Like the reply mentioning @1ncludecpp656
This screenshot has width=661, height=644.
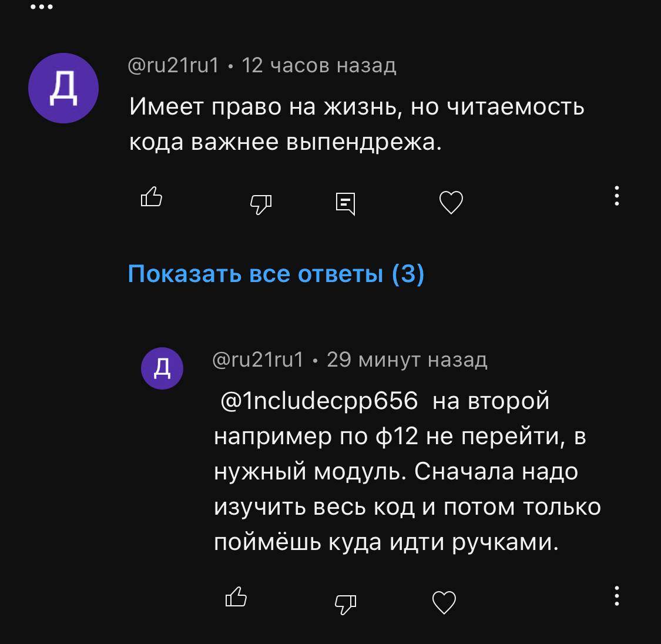click(x=236, y=597)
